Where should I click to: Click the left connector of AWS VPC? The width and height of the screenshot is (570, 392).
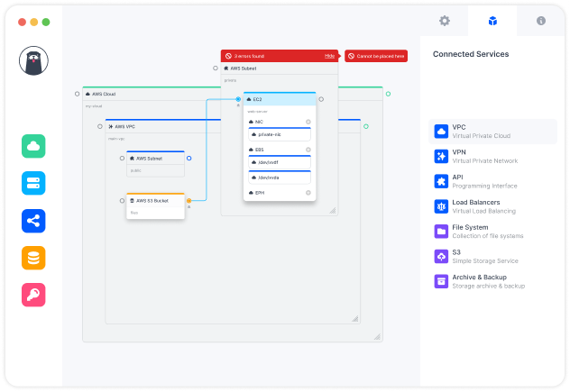[100, 126]
